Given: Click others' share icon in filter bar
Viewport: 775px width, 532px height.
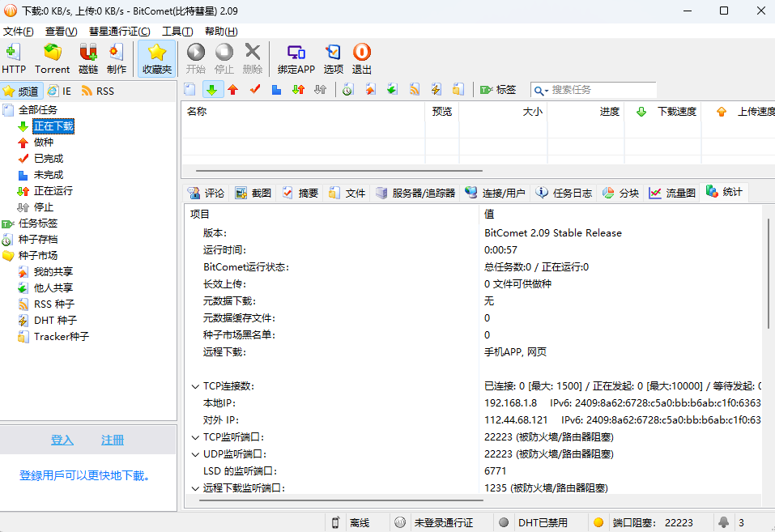Looking at the screenshot, I should coord(392,90).
